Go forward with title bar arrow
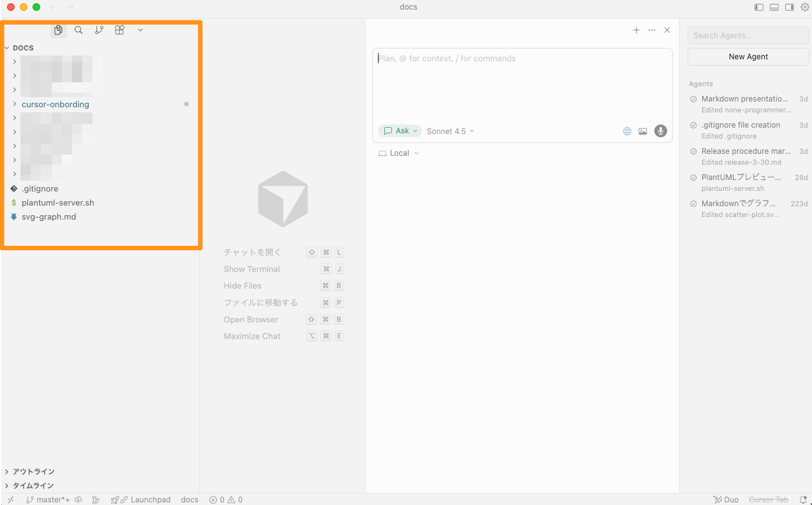 tap(70, 7)
